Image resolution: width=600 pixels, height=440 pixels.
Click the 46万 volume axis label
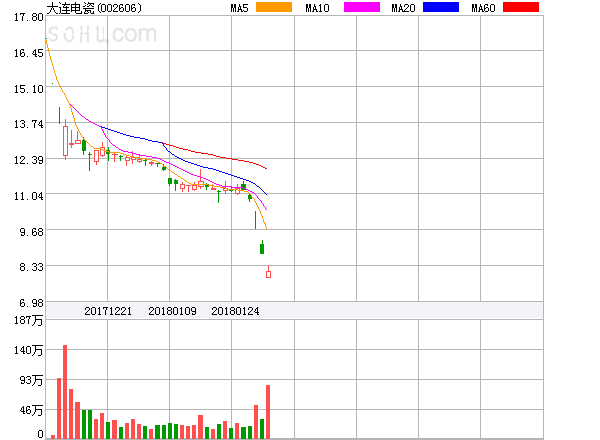pos(31,410)
